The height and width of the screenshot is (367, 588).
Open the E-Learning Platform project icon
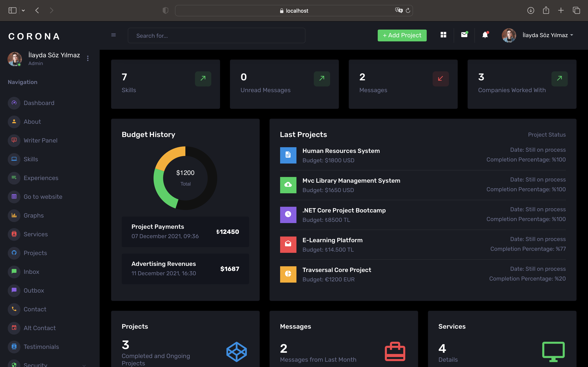(288, 244)
